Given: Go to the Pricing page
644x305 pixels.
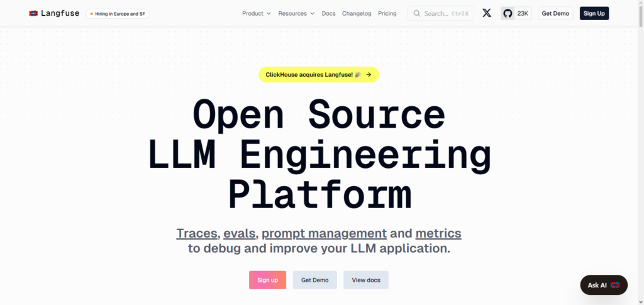Looking at the screenshot, I should (387, 13).
